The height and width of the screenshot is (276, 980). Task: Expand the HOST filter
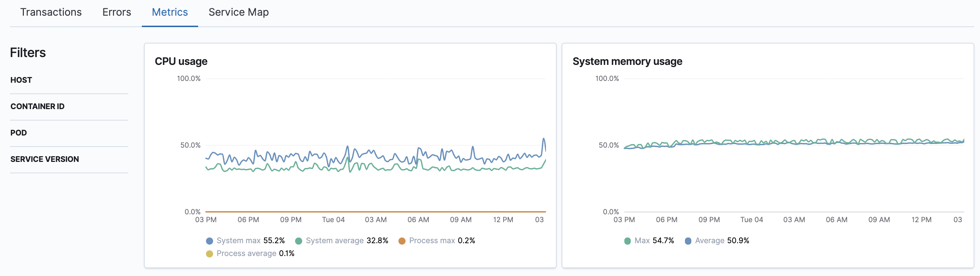click(x=21, y=80)
